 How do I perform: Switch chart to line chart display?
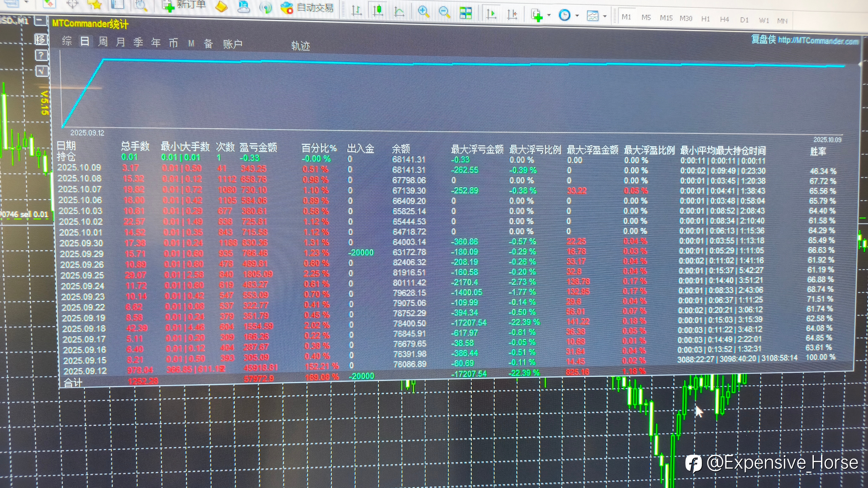click(399, 12)
